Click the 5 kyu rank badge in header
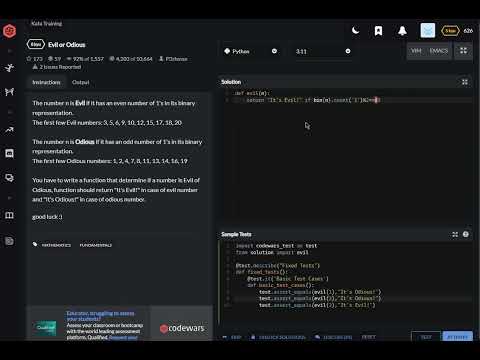 (x=450, y=31)
